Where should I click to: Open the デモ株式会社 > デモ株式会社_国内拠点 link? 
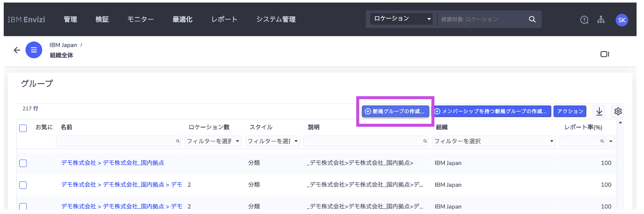coord(112,163)
